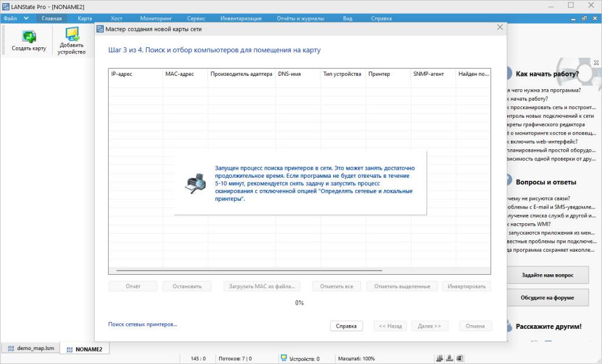Click the wizard dialog title bar icon
This screenshot has width=602, height=364.
100,29
